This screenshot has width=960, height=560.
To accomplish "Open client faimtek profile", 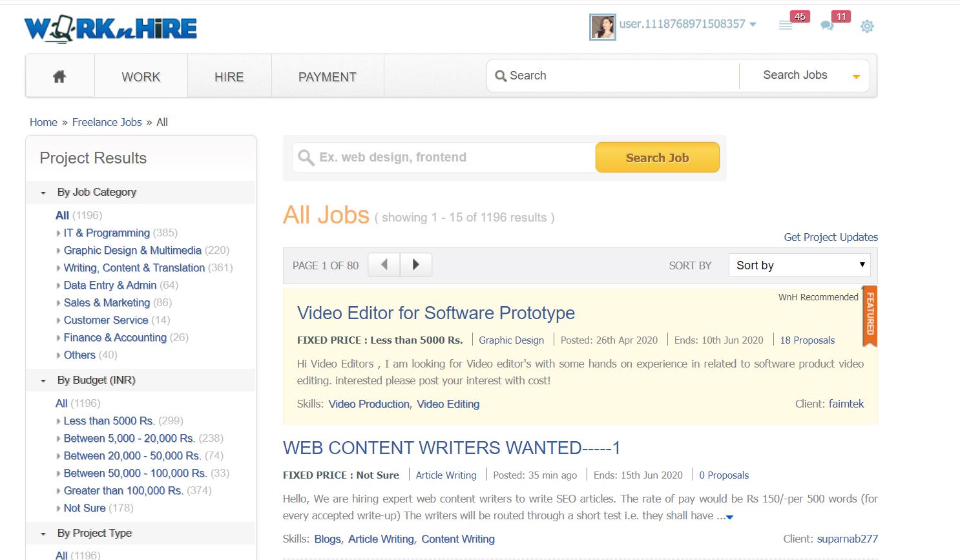I will coord(846,404).
